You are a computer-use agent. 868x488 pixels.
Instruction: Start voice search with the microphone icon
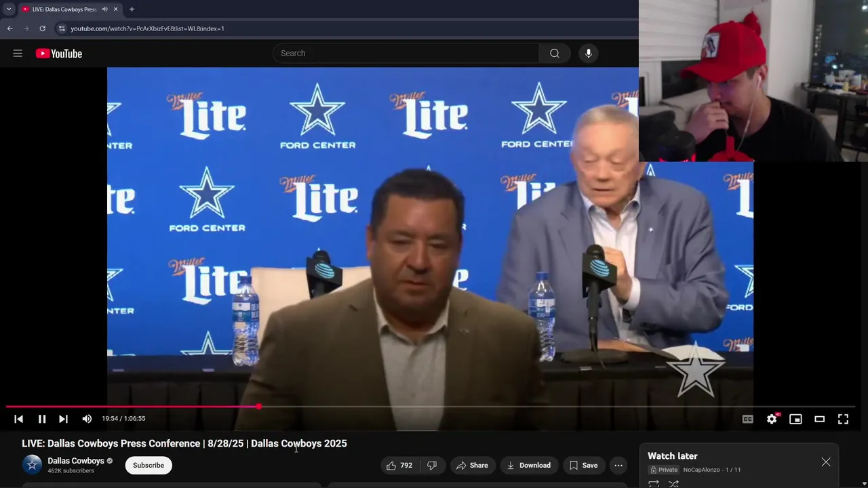pos(588,54)
